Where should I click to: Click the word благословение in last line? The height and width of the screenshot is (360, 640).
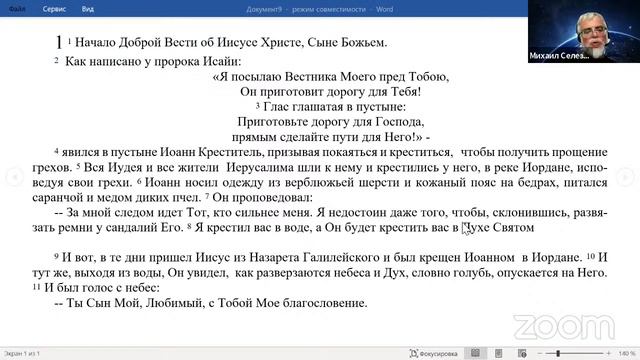point(325,303)
